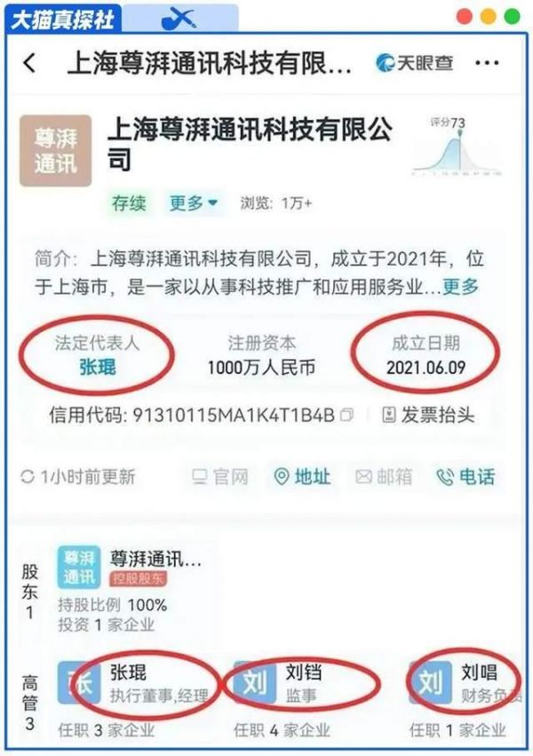Open legal representative 张琨 link
Viewport: 533px width, 756px height.
point(97,368)
